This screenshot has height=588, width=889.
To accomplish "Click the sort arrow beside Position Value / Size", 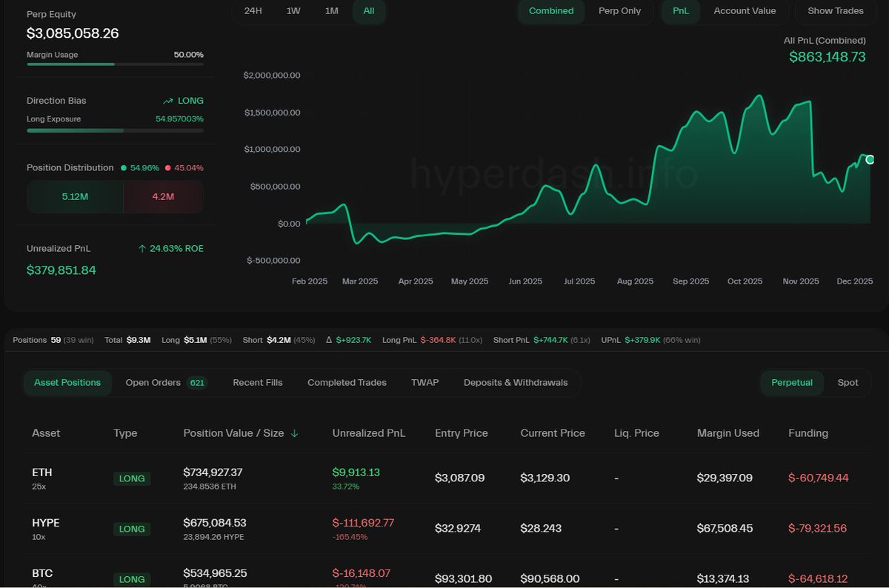I will click(294, 433).
